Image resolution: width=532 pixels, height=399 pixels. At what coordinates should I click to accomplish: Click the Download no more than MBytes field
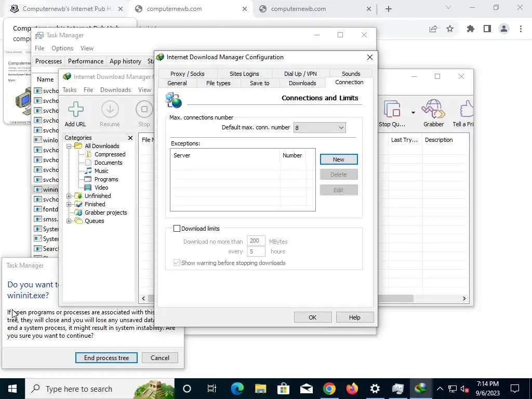pos(256,241)
